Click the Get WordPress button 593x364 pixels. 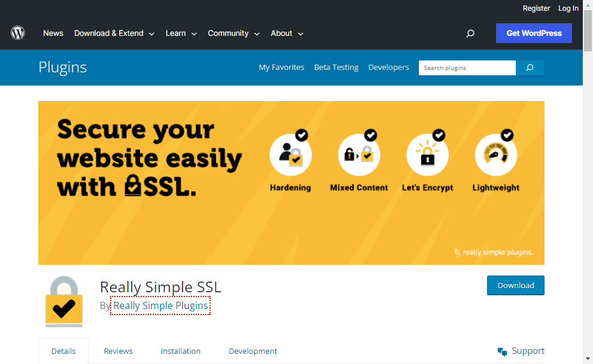point(534,33)
